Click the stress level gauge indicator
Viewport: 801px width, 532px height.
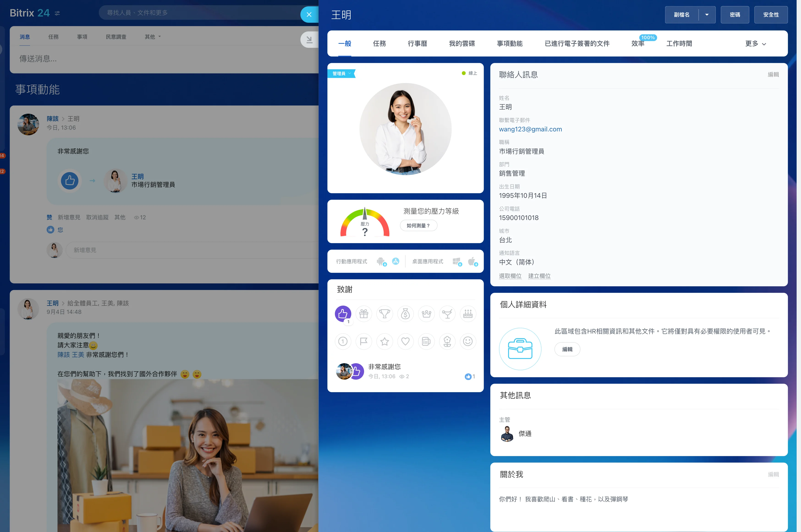[365, 222]
